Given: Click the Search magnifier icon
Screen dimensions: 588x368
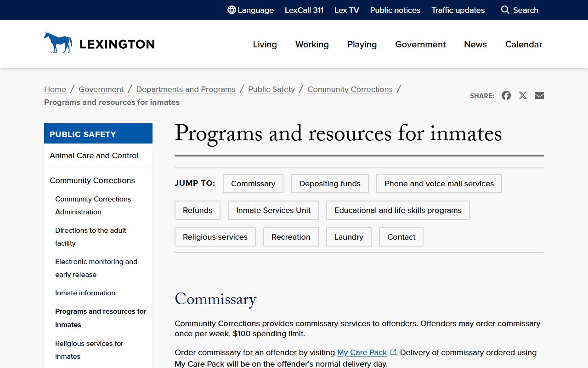Looking at the screenshot, I should 505,10.
